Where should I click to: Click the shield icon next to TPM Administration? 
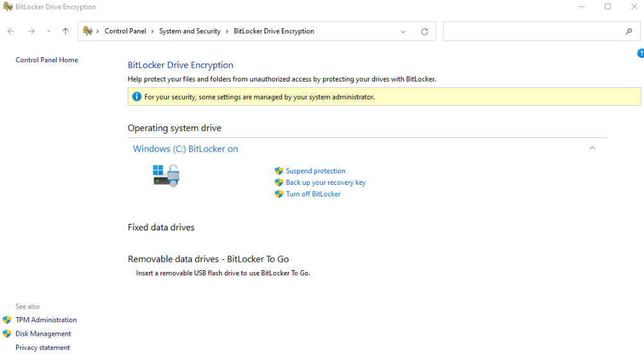pyautogui.click(x=7, y=320)
